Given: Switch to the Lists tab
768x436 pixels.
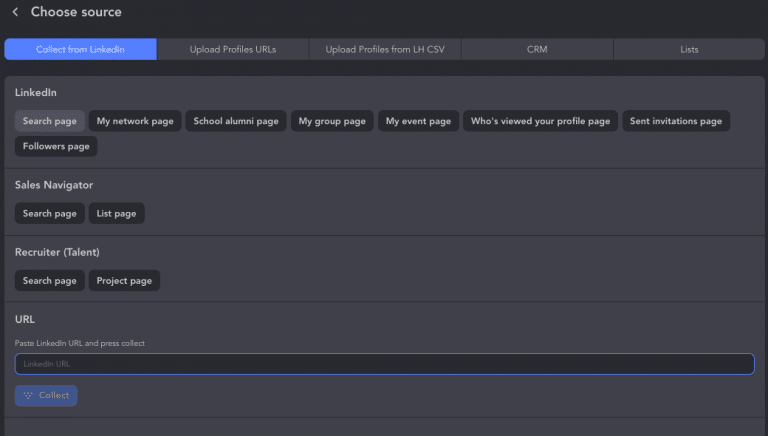Looking at the screenshot, I should [x=688, y=49].
